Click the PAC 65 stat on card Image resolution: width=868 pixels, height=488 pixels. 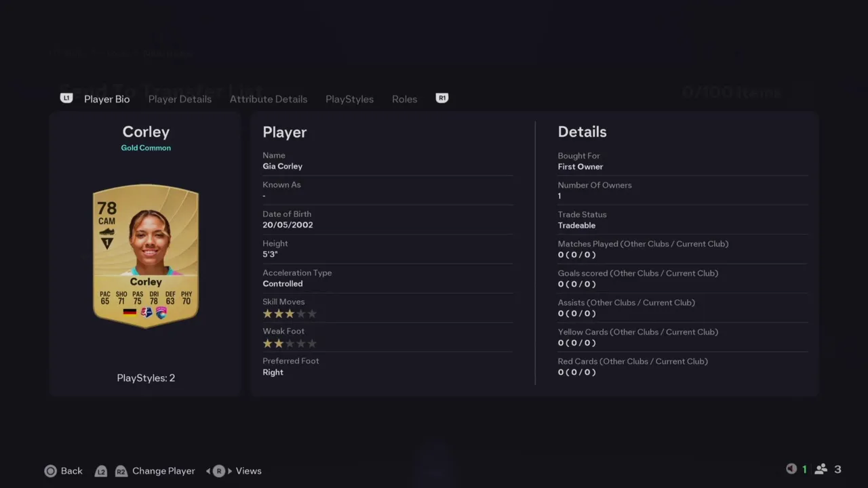point(104,298)
